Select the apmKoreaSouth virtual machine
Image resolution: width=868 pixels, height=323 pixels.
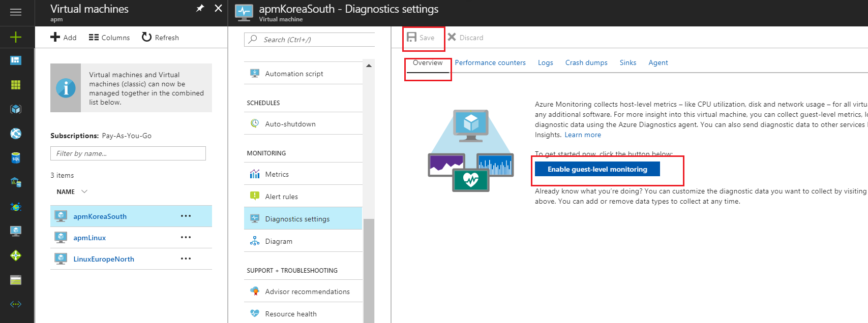click(100, 216)
